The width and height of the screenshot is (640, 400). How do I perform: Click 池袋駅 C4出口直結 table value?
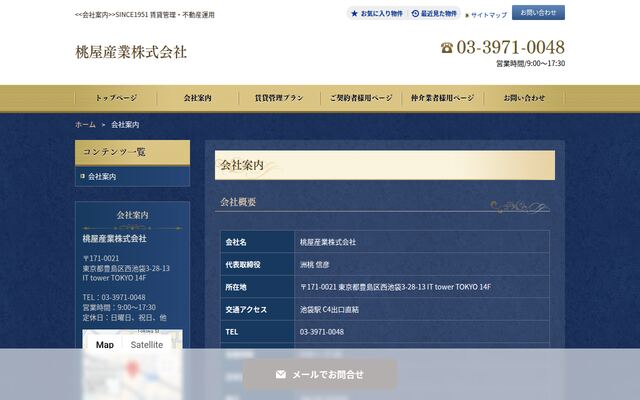pos(329,309)
